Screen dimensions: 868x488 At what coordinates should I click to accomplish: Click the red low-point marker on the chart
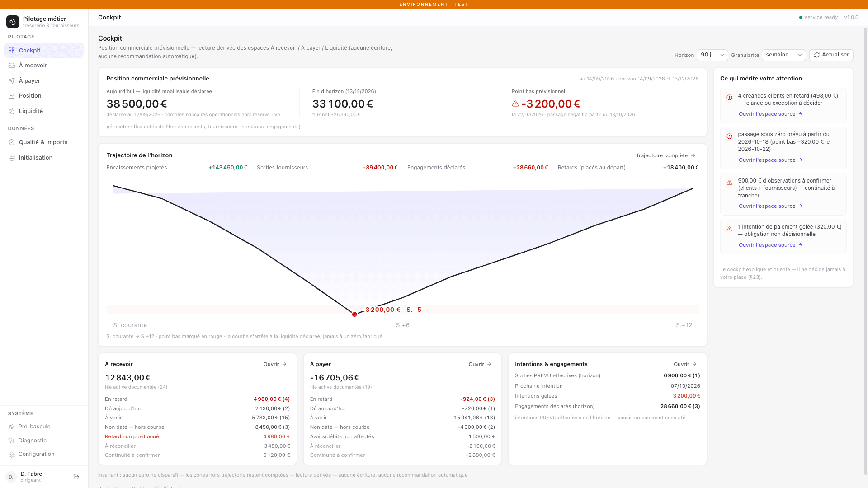(x=354, y=314)
